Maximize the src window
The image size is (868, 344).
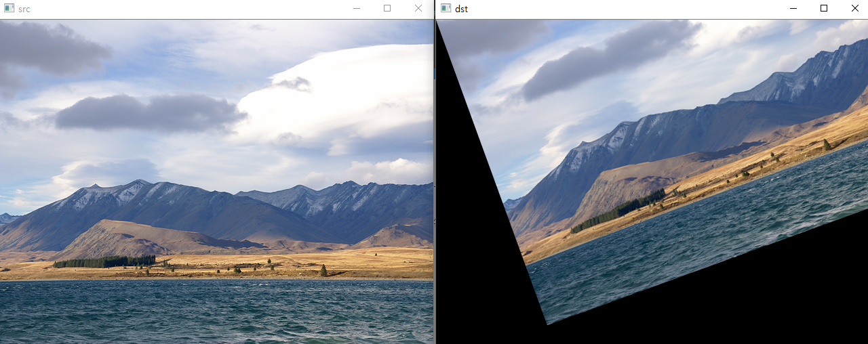pyautogui.click(x=387, y=9)
